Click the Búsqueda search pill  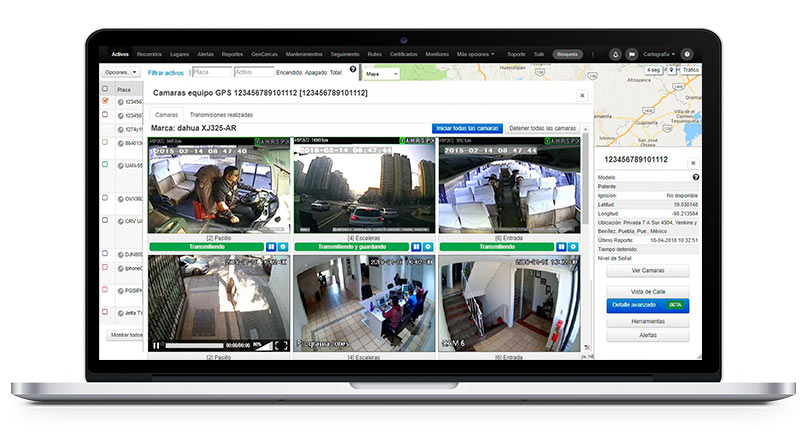[568, 54]
